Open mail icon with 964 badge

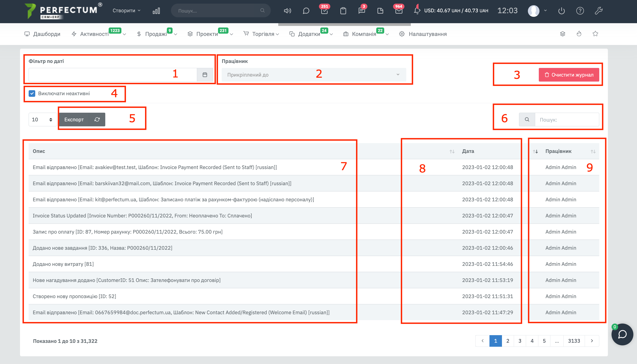pos(399,11)
